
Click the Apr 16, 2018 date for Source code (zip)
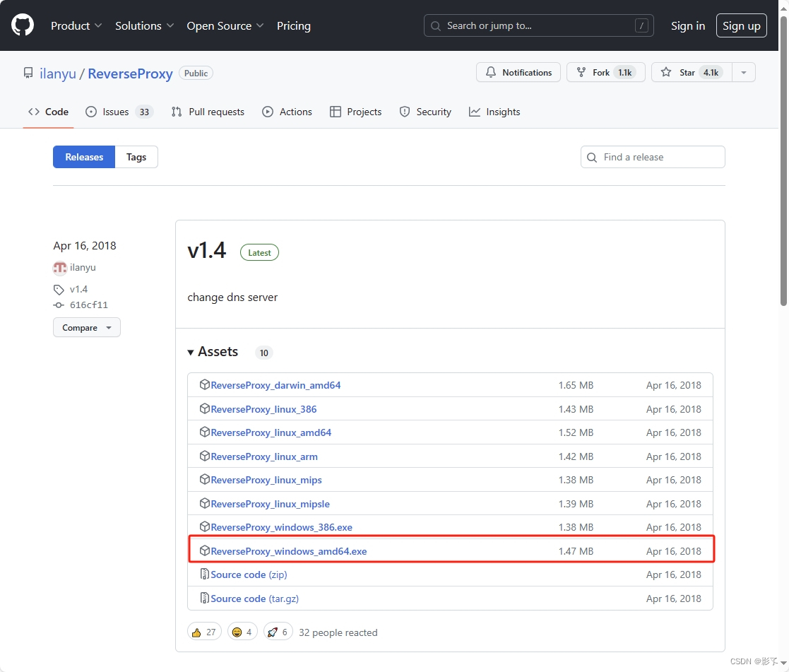pyautogui.click(x=674, y=574)
